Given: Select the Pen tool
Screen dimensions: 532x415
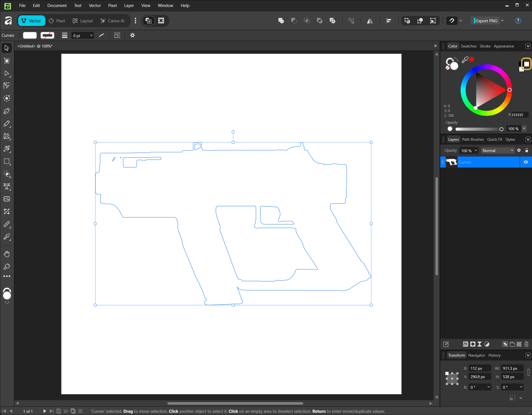Looking at the screenshot, I should coord(7,111).
